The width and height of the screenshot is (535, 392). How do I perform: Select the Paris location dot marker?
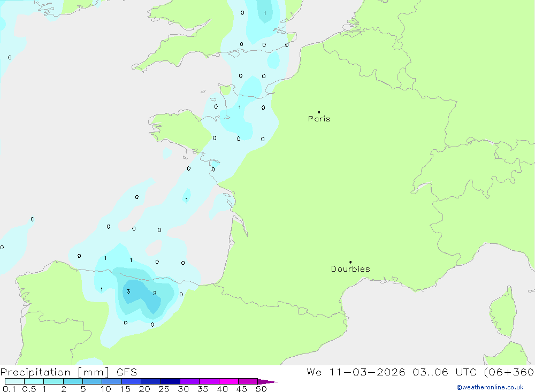pos(319,112)
